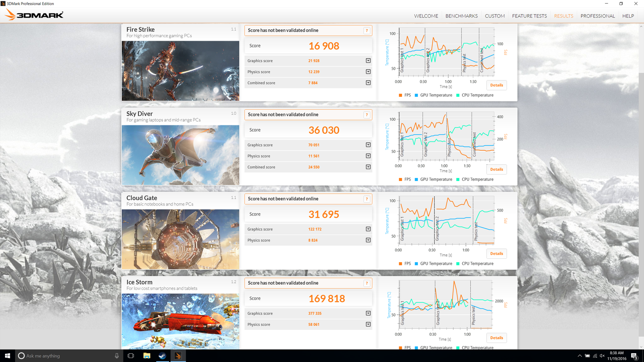Click Fire Strike FPS legend swatch
This screenshot has width=644, height=362.
click(400, 95)
